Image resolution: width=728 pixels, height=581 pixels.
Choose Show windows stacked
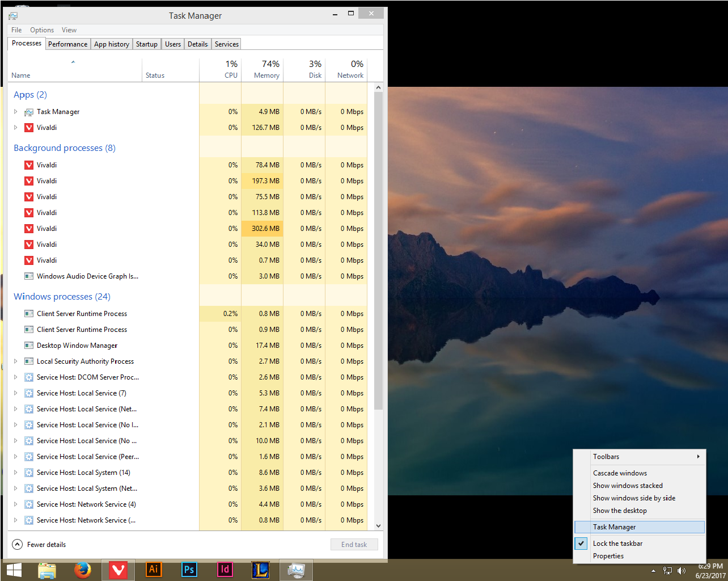tap(640, 486)
